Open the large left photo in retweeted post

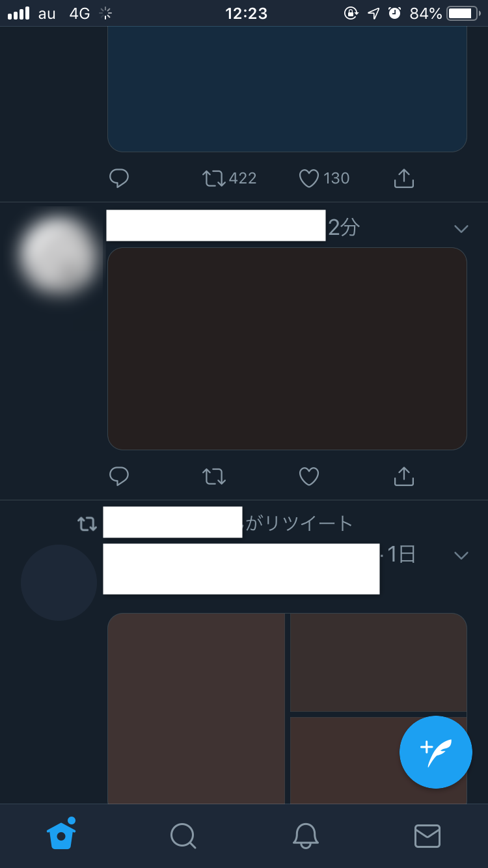click(x=196, y=709)
